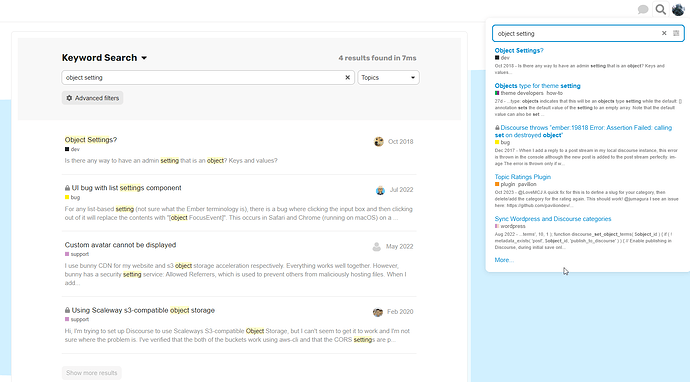Click lock icon on Scaleway topic

point(67,310)
